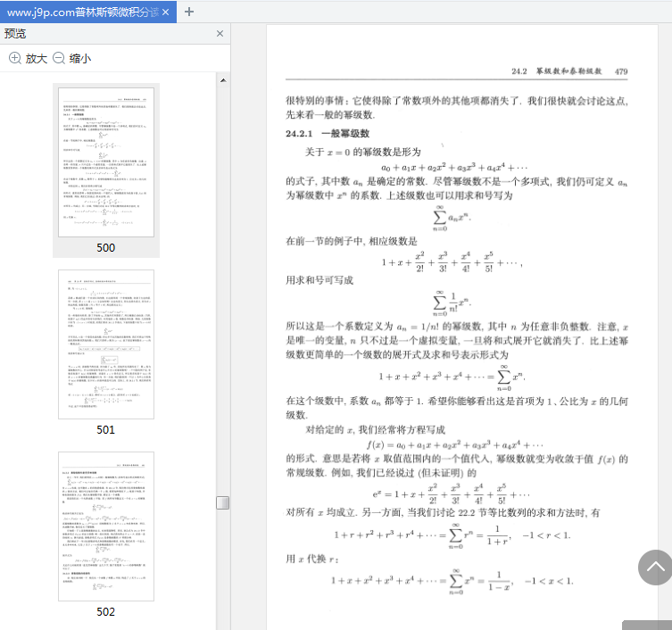Click the line 在前一节的例子中, 相应级数是
Image resolution: width=672 pixels, height=630 pixels.
point(352,241)
